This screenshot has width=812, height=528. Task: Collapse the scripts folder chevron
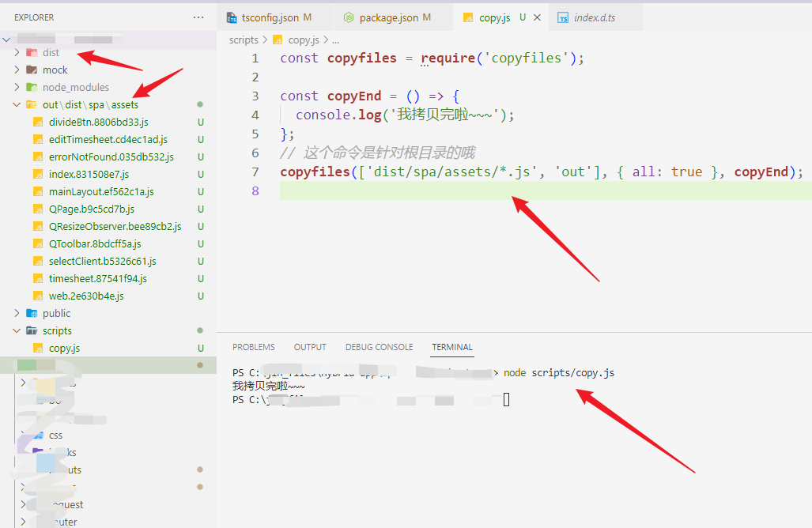(17, 330)
